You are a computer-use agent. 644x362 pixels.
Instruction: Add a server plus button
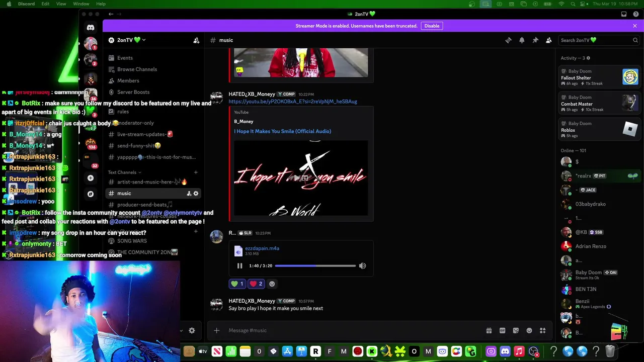[x=91, y=178]
